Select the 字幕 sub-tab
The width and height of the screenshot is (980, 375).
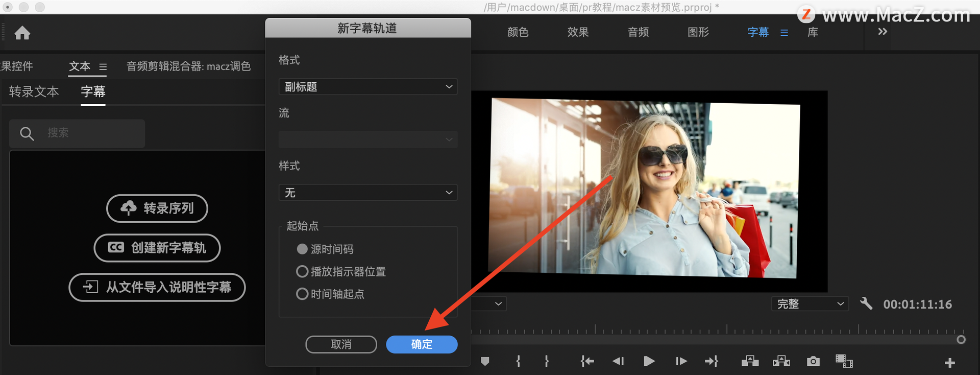click(x=93, y=91)
